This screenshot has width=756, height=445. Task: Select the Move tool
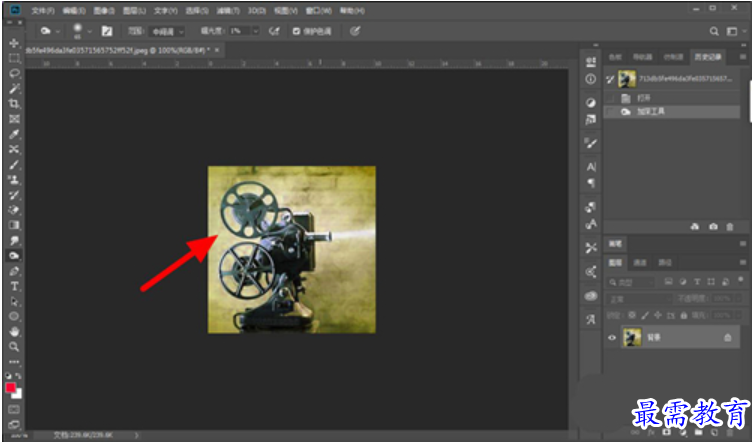(14, 43)
